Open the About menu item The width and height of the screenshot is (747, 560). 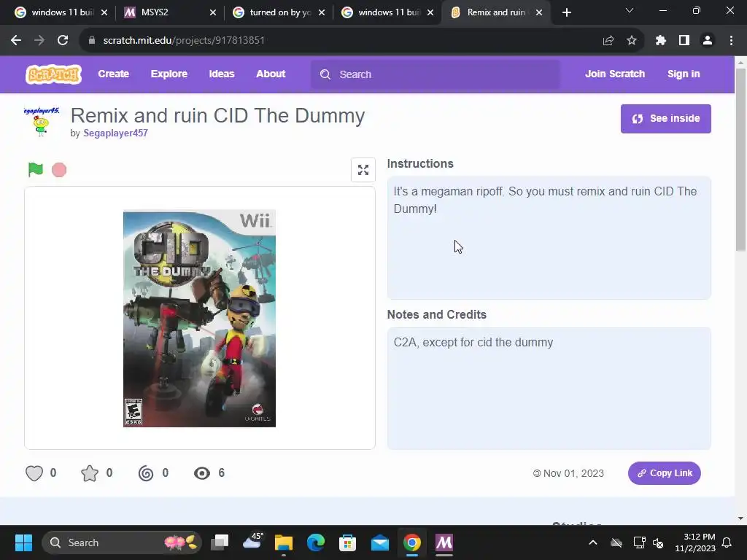click(271, 74)
